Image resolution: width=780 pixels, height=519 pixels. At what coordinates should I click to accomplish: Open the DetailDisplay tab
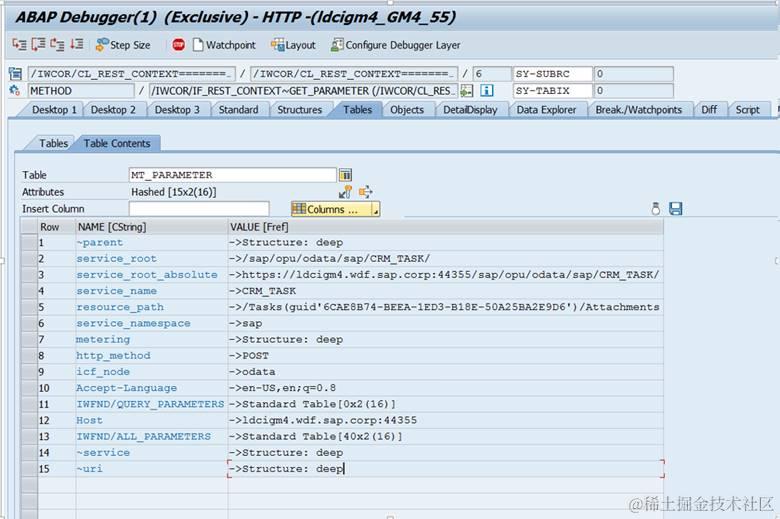point(470,110)
